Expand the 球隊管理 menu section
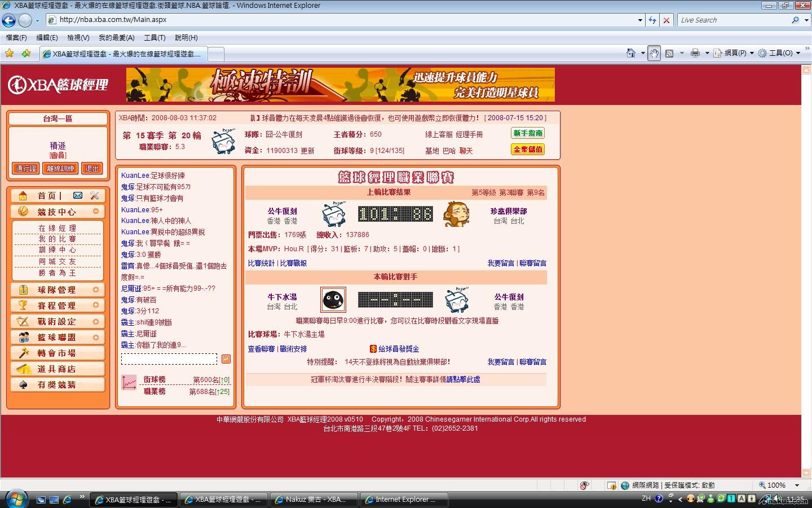Viewport: 812px width, 508px height. [x=95, y=290]
